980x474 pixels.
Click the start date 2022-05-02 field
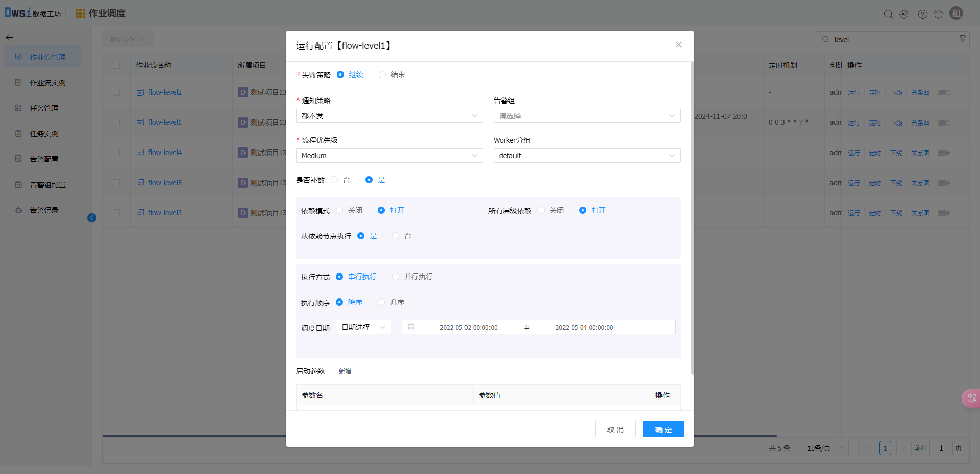click(468, 328)
